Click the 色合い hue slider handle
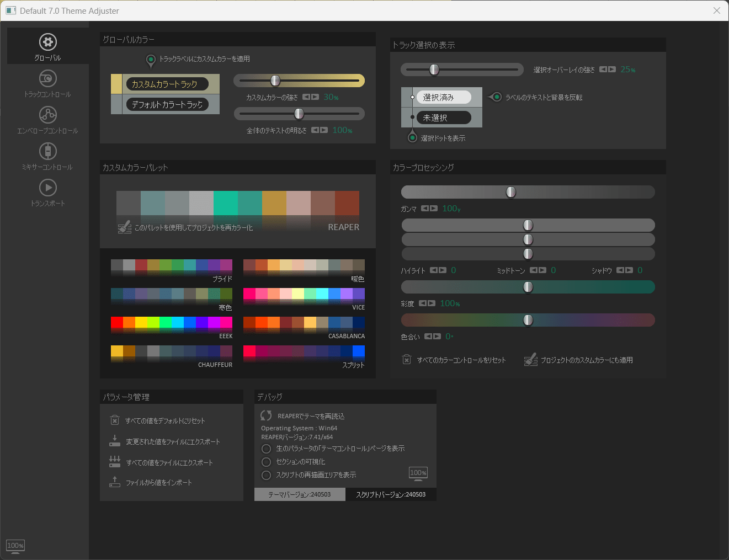Image resolution: width=729 pixels, height=560 pixels. pyautogui.click(x=528, y=320)
